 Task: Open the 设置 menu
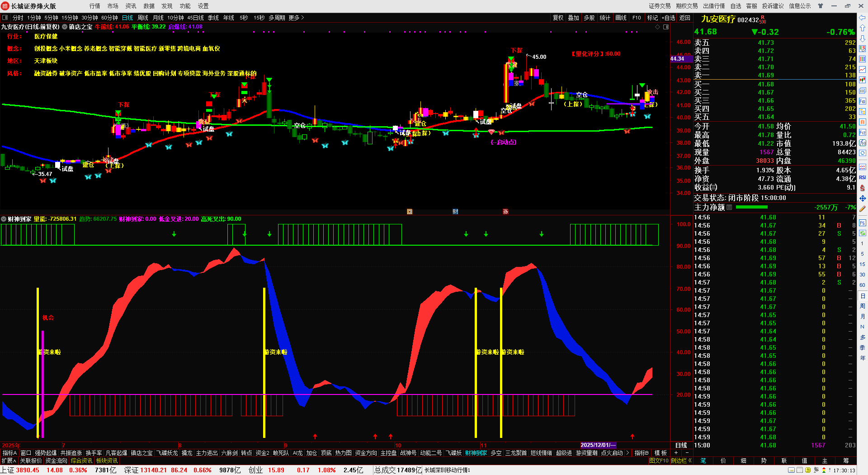pyautogui.click(x=203, y=6)
